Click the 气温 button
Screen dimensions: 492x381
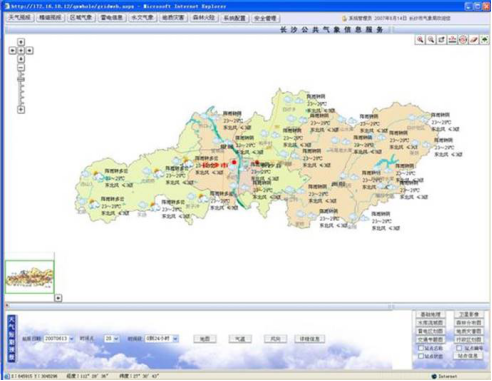pyautogui.click(x=240, y=339)
